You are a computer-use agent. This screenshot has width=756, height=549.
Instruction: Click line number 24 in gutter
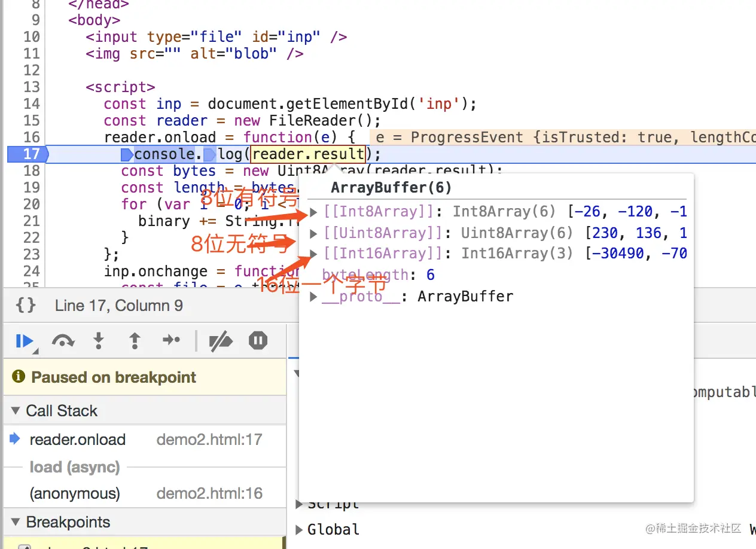point(32,271)
